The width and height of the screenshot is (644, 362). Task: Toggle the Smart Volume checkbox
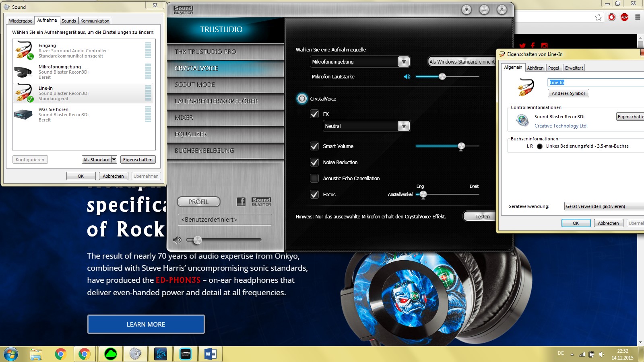314,146
